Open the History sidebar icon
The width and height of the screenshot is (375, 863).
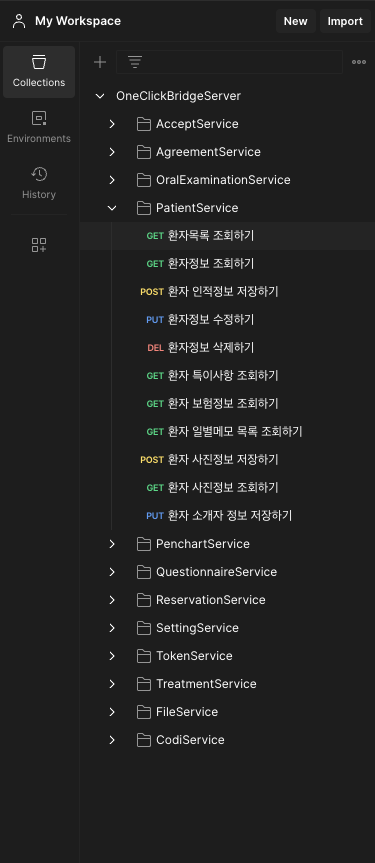pos(39,183)
